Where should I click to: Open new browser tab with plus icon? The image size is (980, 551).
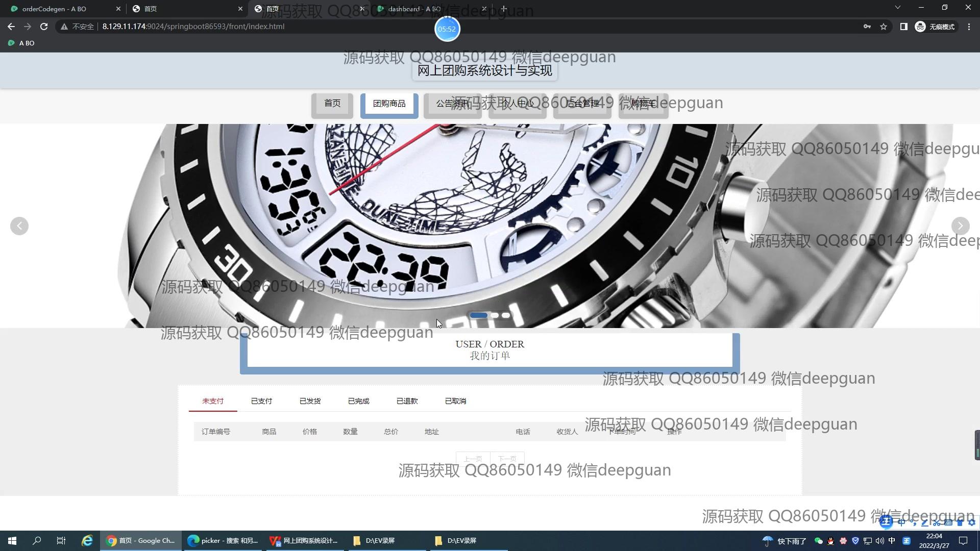pos(504,9)
